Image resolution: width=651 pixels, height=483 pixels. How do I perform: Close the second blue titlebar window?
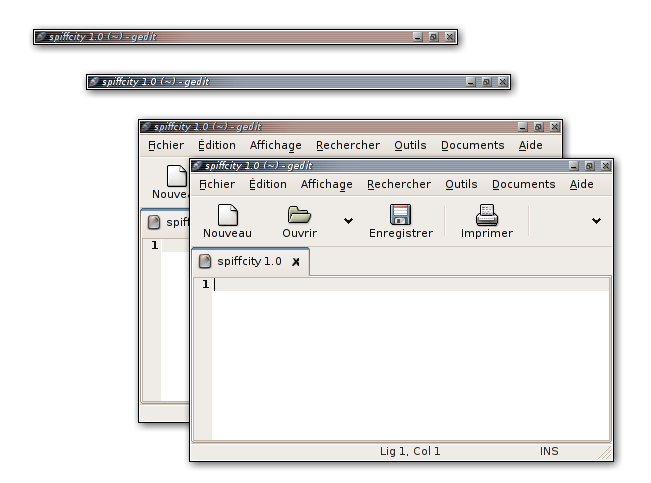pos(502,82)
